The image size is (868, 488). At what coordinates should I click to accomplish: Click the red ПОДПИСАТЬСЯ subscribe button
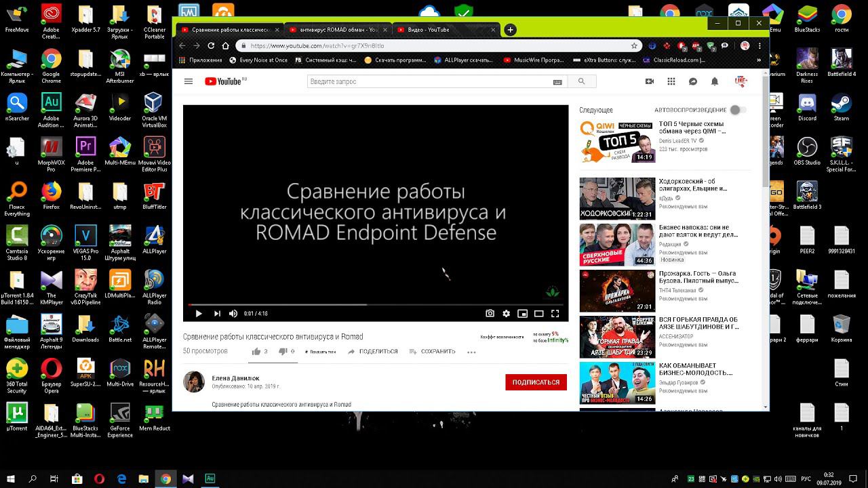point(536,382)
